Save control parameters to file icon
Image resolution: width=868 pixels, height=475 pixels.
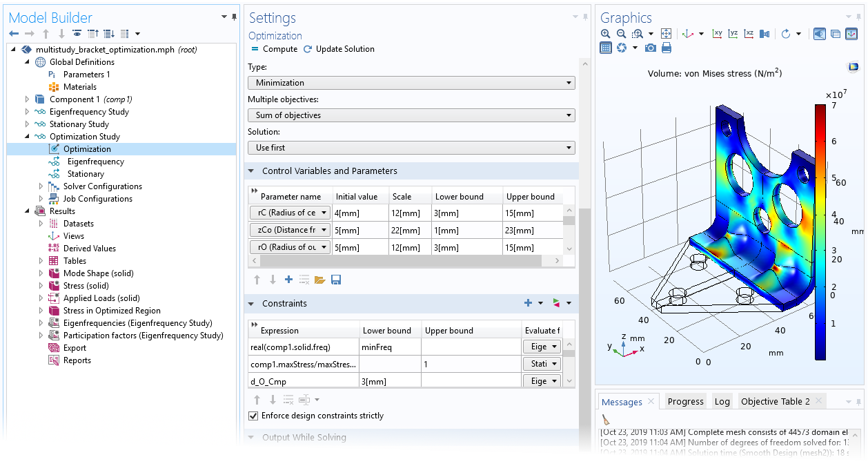click(336, 280)
